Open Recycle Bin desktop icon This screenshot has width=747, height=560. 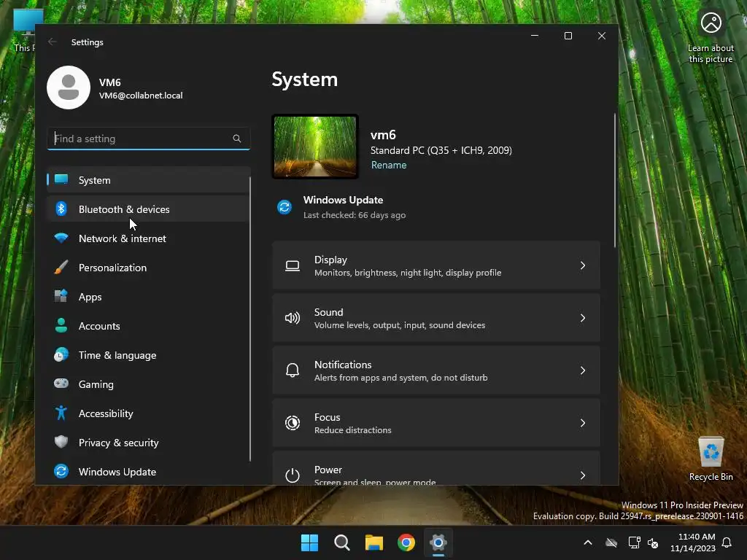(x=711, y=458)
